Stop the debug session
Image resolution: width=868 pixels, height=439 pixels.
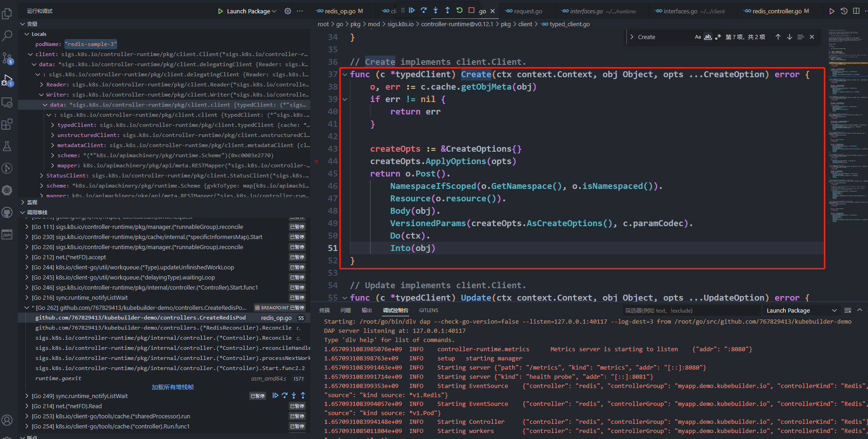[x=472, y=10]
